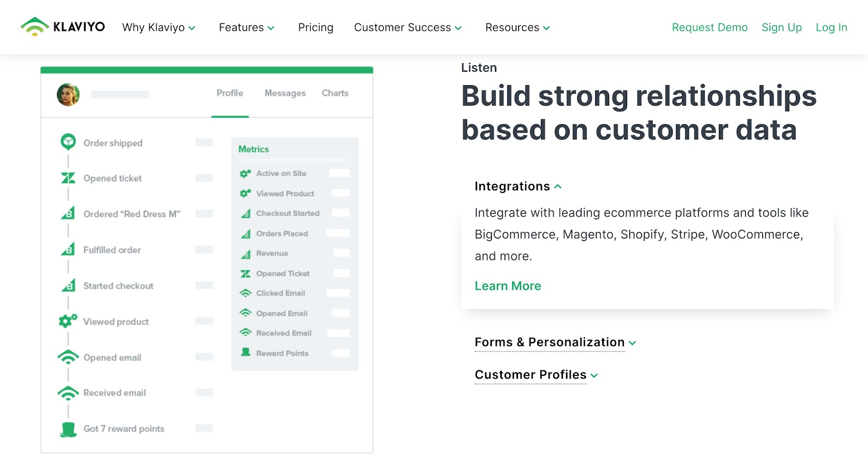The image size is (868, 467).
Task: Click the Request Demo link
Action: (x=710, y=27)
